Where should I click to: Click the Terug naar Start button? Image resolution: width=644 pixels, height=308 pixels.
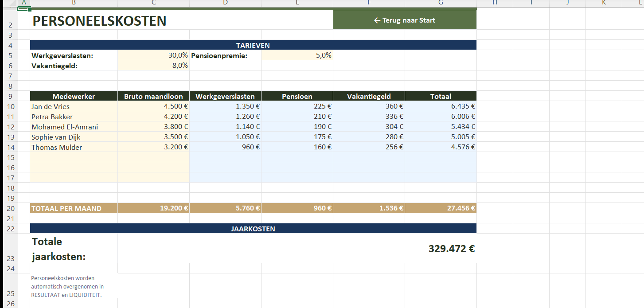click(404, 20)
